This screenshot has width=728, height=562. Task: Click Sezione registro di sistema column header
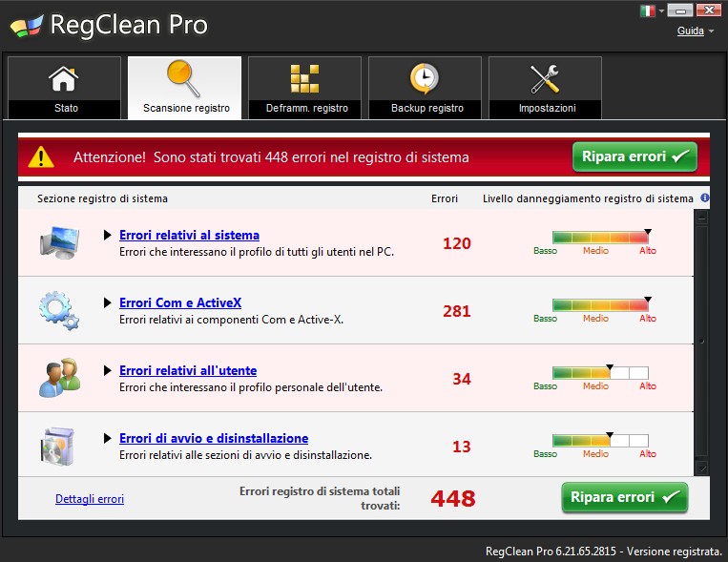coord(102,198)
